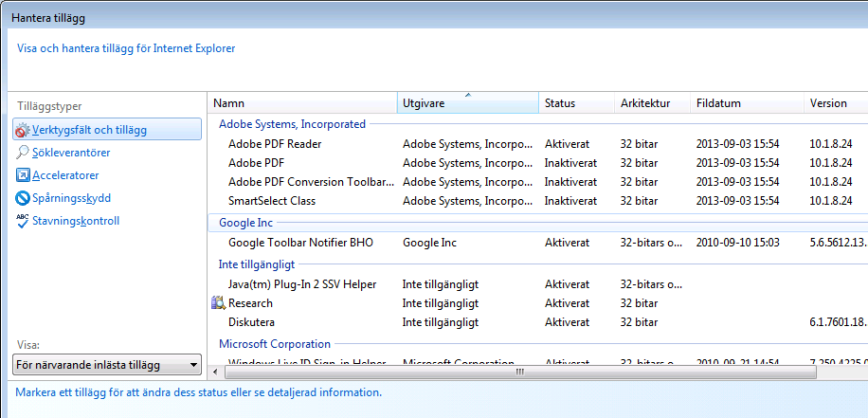Click the Research add-on icon

pyautogui.click(x=219, y=303)
